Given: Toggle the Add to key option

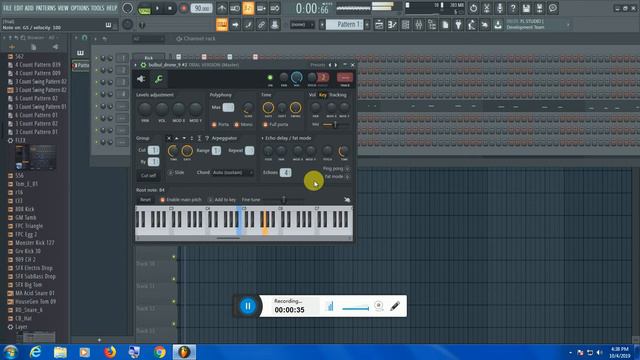Looking at the screenshot, I should coord(210,200).
